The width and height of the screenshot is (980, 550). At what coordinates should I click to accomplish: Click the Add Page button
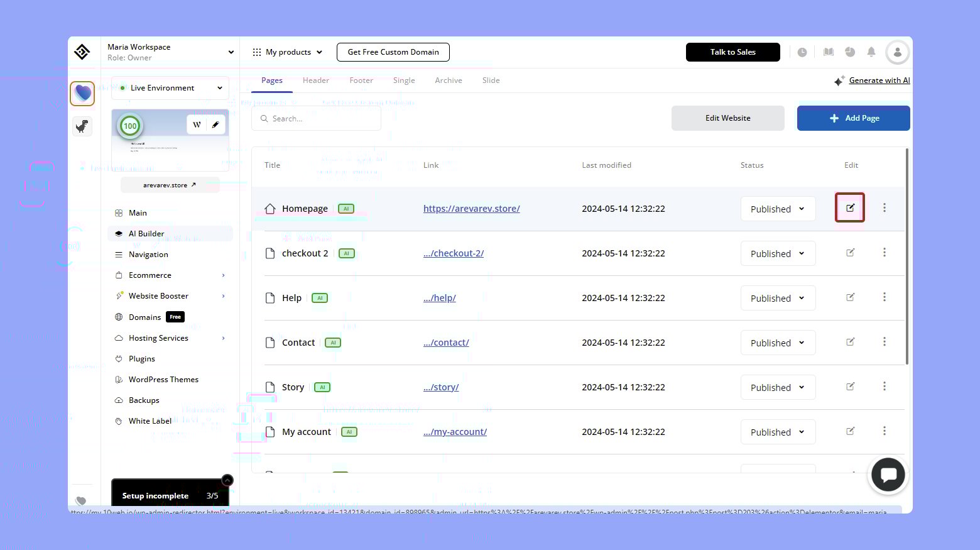click(853, 118)
